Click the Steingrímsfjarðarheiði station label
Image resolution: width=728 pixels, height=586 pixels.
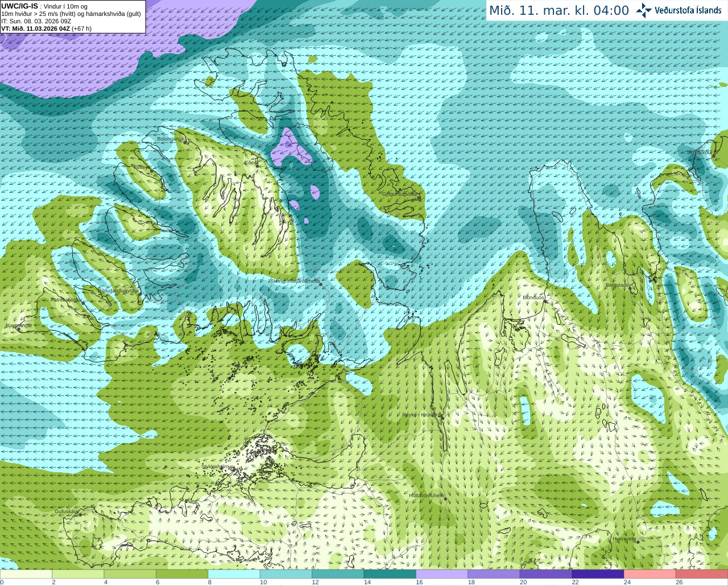pyautogui.click(x=295, y=281)
